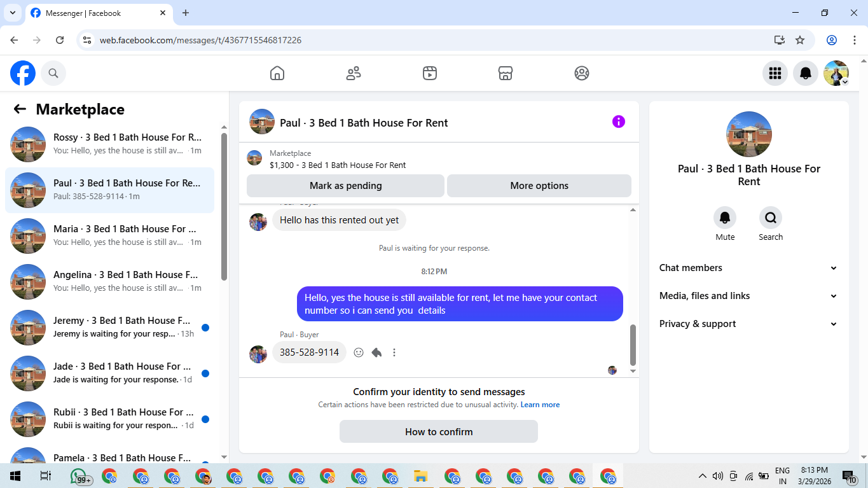Open the Maria conversation

(109, 236)
